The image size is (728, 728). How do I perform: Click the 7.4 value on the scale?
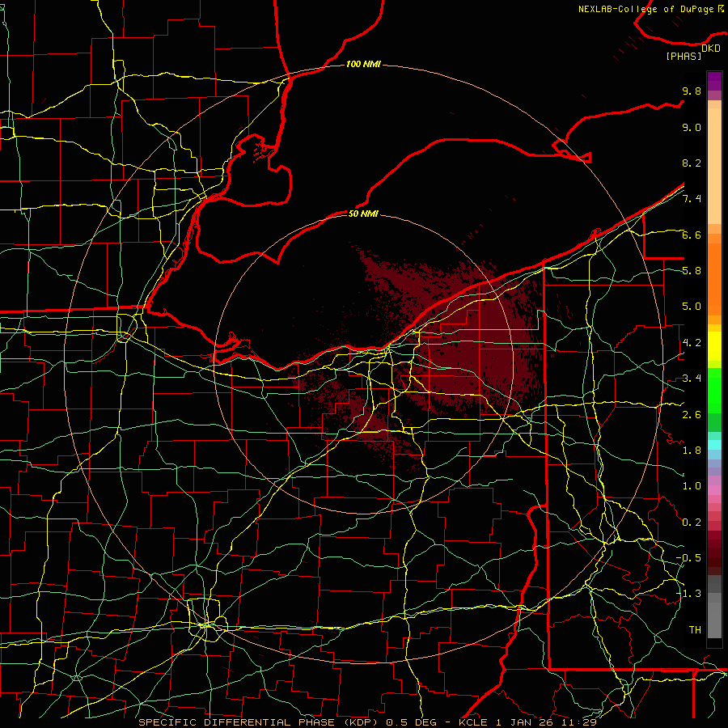click(692, 199)
